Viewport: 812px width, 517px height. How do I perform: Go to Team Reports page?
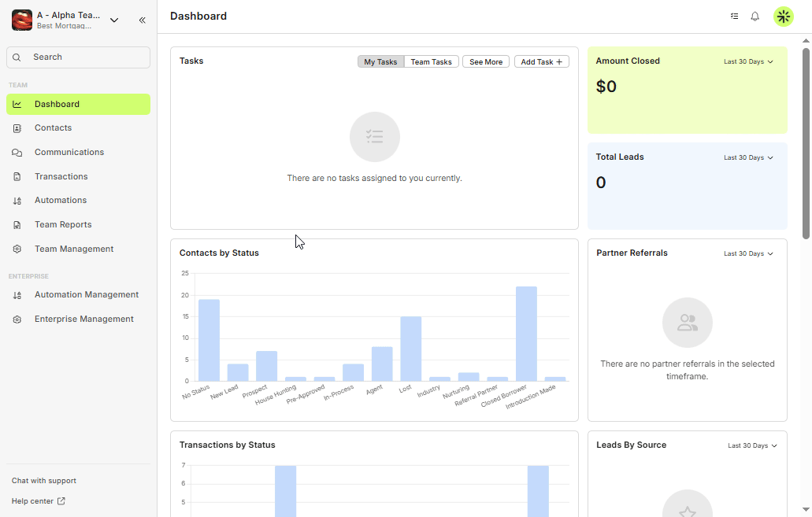pyautogui.click(x=63, y=224)
